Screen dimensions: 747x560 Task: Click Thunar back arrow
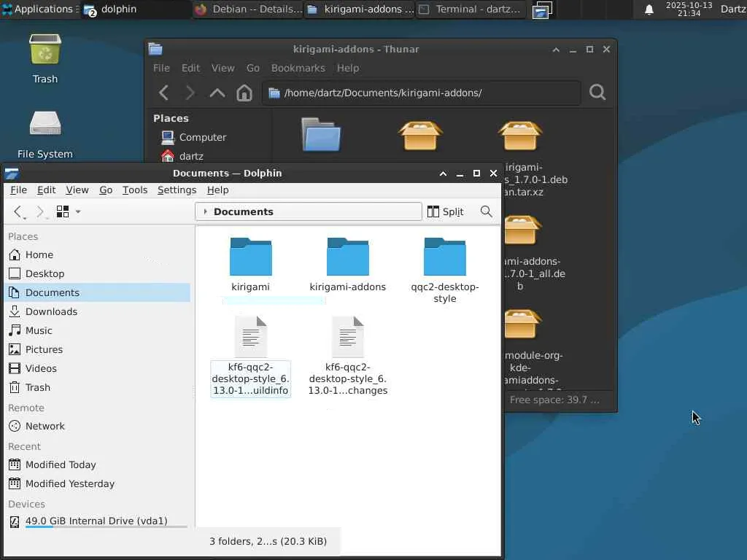164,93
